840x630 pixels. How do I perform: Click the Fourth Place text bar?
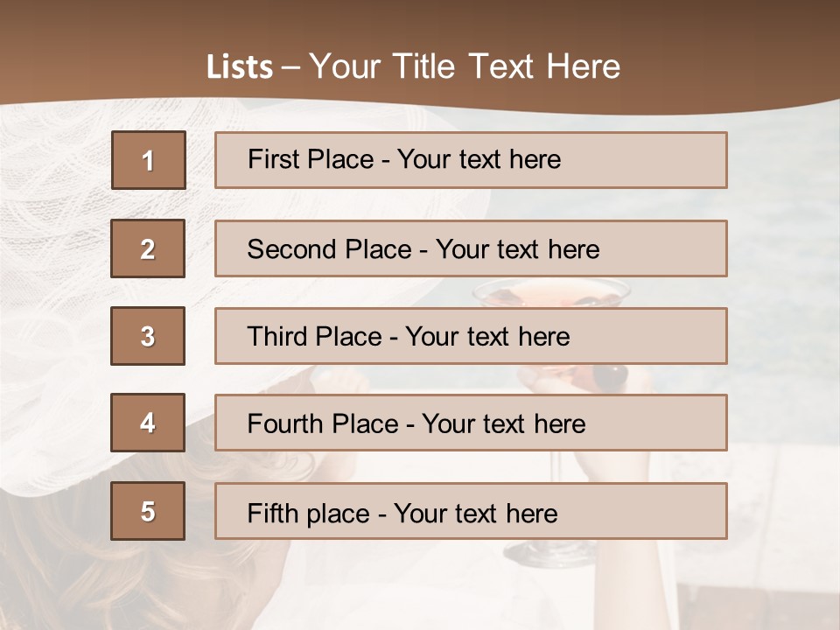471,423
